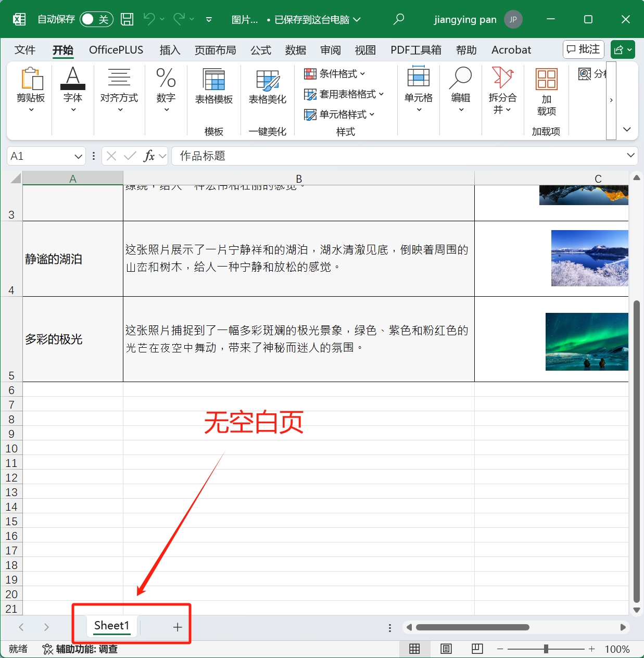Open the 条件格式 (Conditional Formatting) menu
Image resolution: width=644 pixels, height=658 pixels.
pos(336,74)
